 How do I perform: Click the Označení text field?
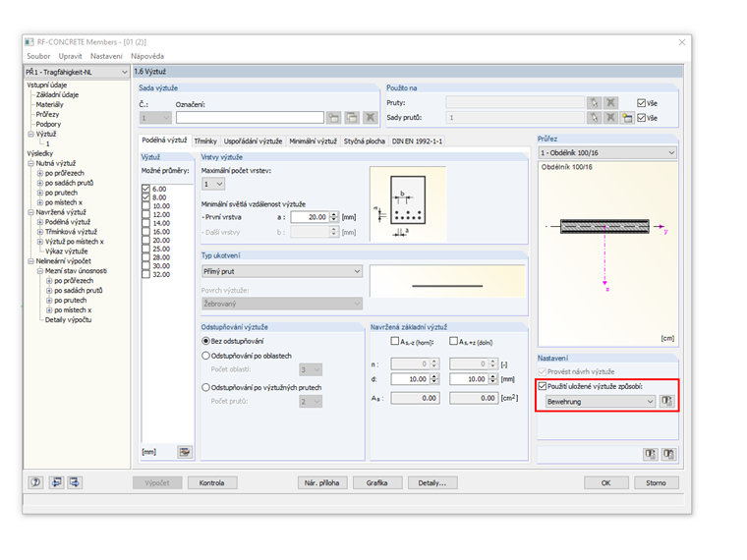point(250,118)
